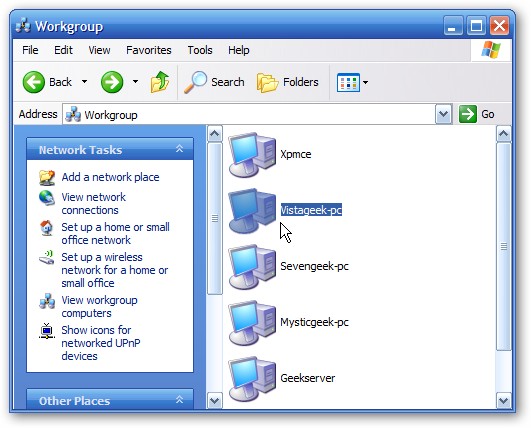Viewport: 531px width, 428px height.
Task: Open the Tools menu
Action: 200,50
